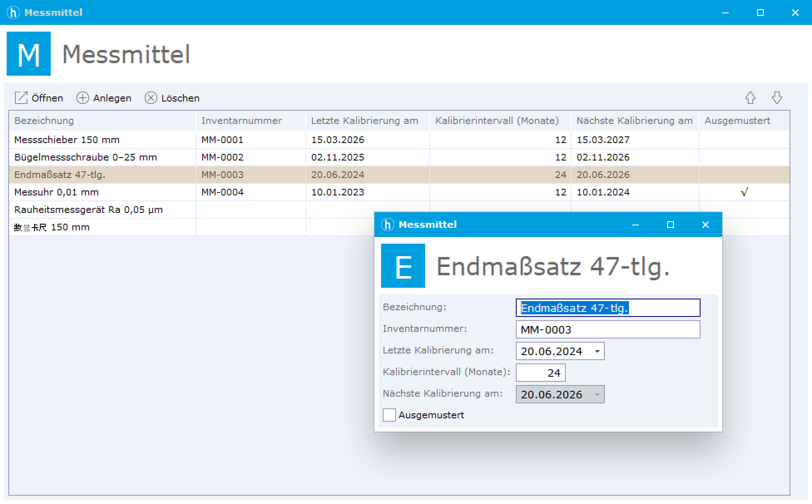Close the main Messmittel window
Image resolution: width=812 pixels, height=504 pixels.
(x=795, y=12)
